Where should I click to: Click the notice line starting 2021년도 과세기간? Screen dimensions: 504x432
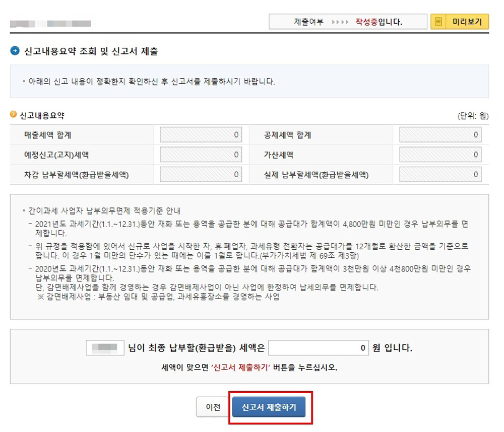click(251, 229)
